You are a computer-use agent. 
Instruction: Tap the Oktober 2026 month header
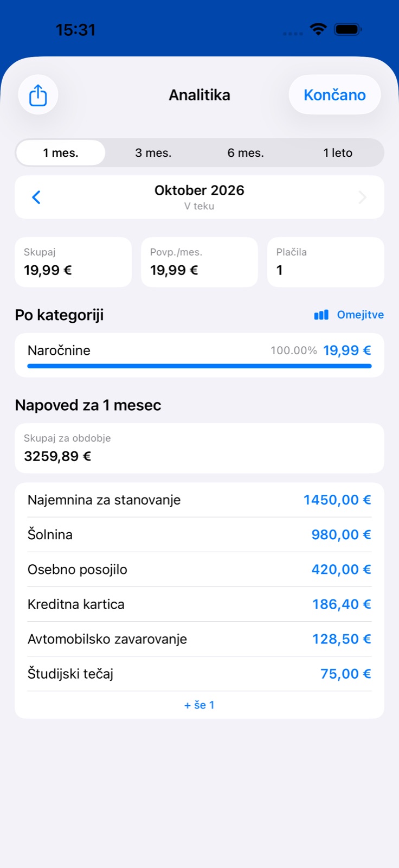click(x=200, y=190)
